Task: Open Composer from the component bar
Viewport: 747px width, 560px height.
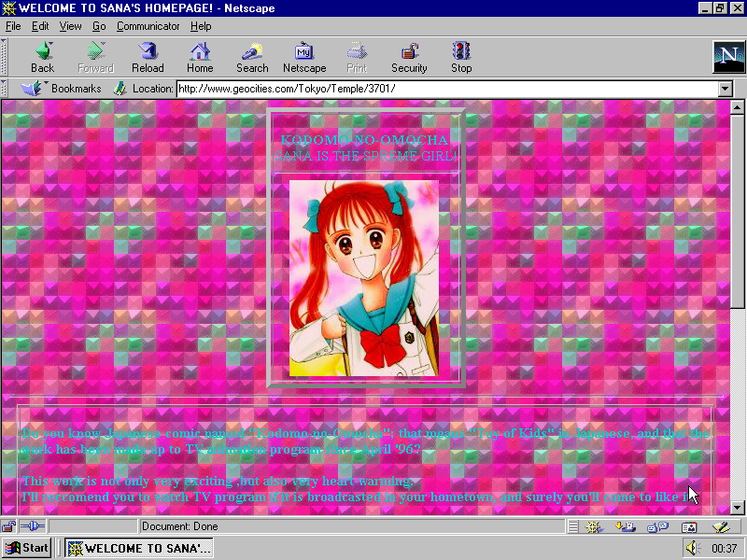Action: point(721,526)
